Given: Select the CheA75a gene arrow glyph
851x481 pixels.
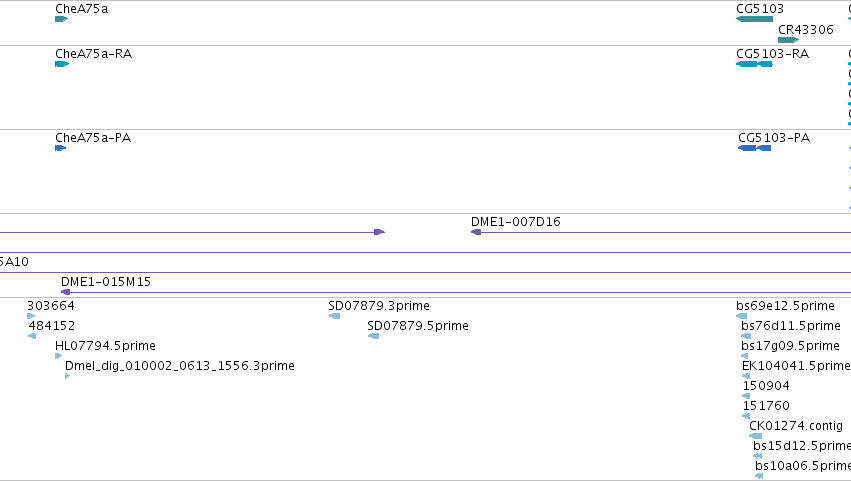Looking at the screenshot, I should tap(61, 19).
